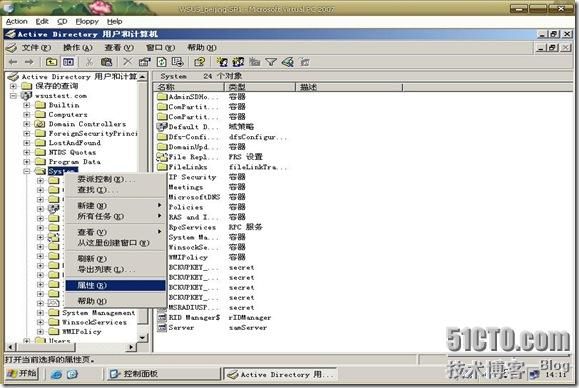
Task: Click the Internet Explorer quick launch icon
Action: click(x=56, y=374)
